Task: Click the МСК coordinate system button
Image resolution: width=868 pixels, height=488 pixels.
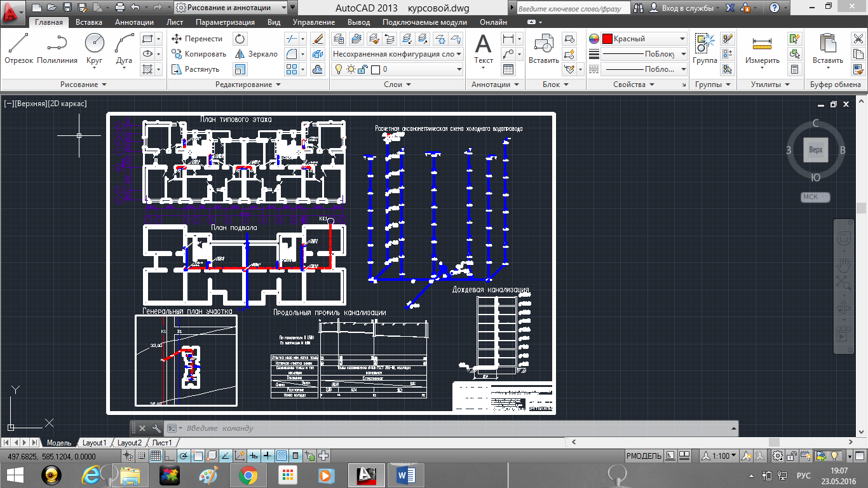Action: (815, 197)
